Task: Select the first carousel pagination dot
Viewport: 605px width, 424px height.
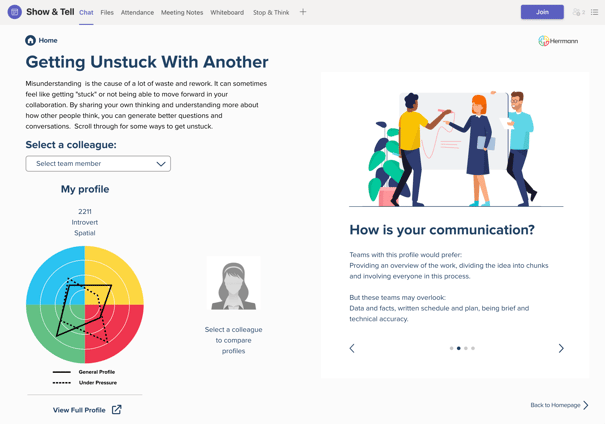Action: (451, 348)
